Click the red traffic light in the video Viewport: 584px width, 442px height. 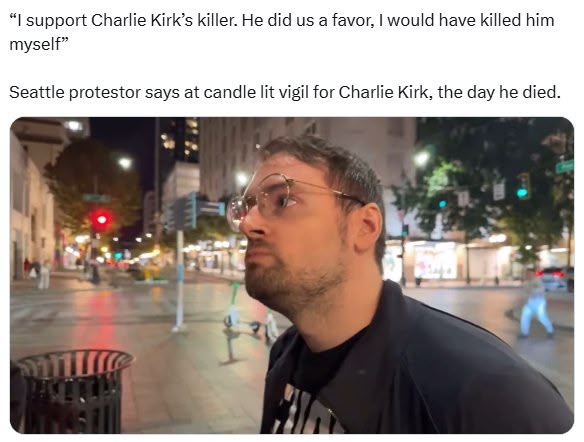101,219
